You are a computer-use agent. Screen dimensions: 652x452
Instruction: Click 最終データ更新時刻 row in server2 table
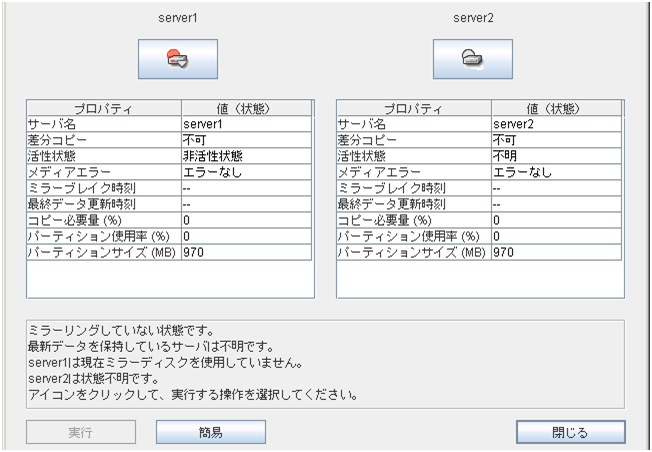[x=413, y=204]
